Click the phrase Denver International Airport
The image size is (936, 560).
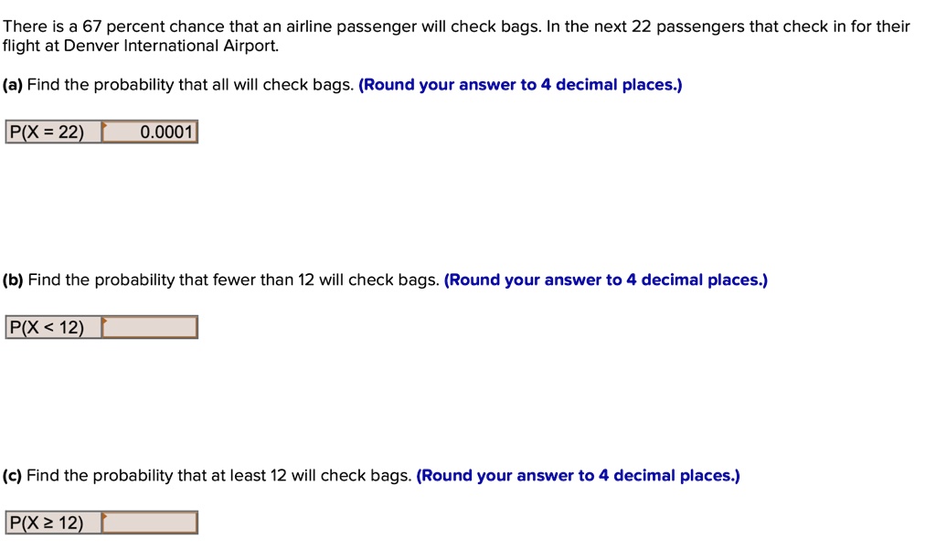170,44
